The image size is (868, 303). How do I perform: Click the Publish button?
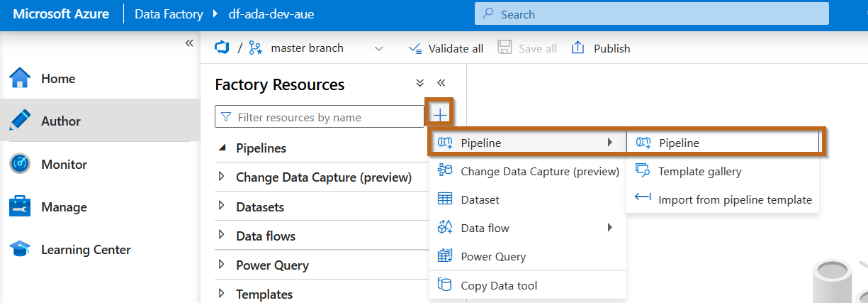coord(601,48)
